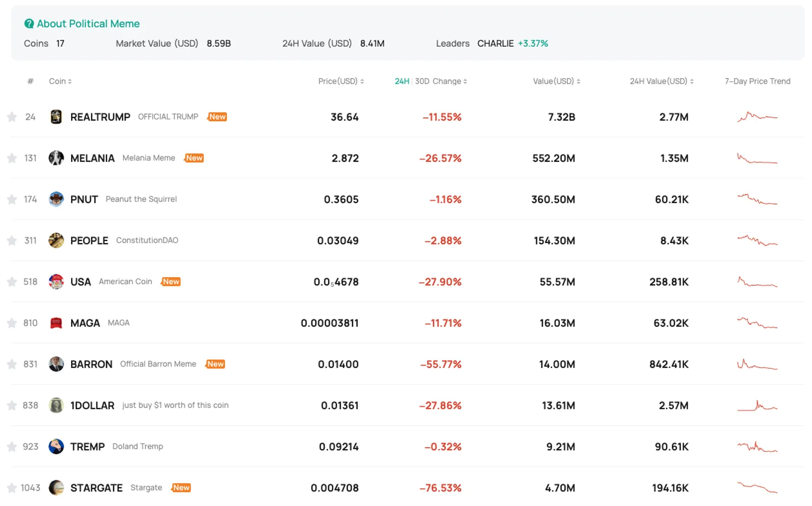812x506 pixels.
Task: Click the USA American Coin logo
Action: 56,282
